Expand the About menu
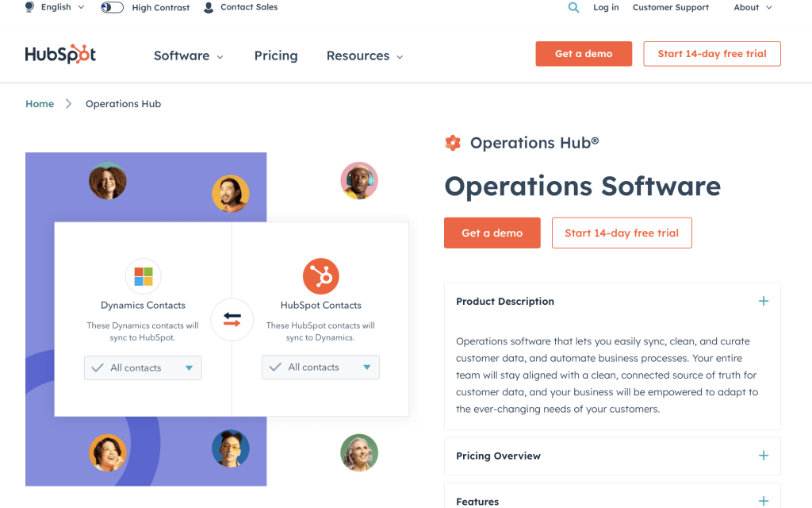This screenshot has width=812, height=508. 753,7
